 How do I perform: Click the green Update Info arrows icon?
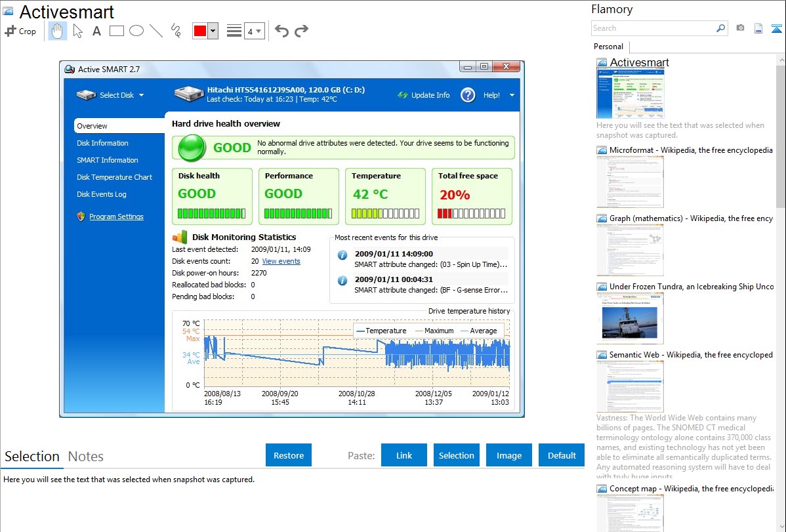click(x=403, y=94)
